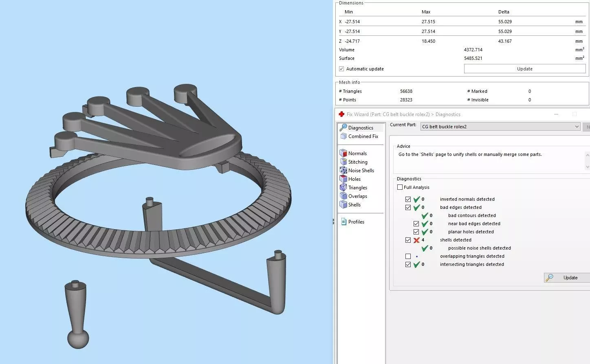
Task: Click the Volume value 4372.714
Action: pyautogui.click(x=473, y=50)
